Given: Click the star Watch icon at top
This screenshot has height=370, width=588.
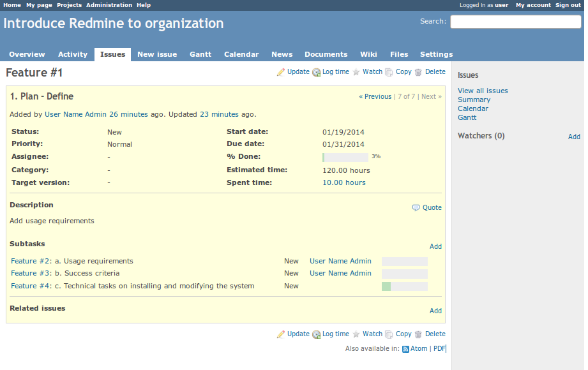Looking at the screenshot, I should coord(356,72).
